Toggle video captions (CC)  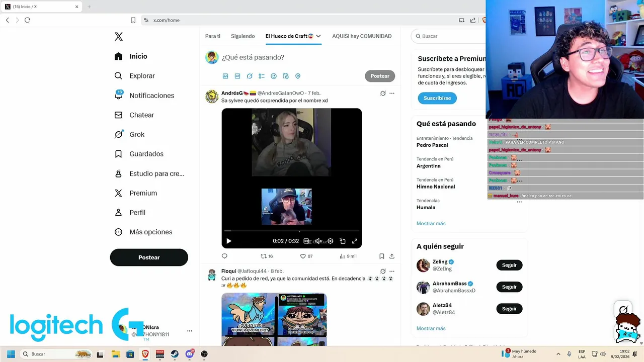click(x=306, y=241)
